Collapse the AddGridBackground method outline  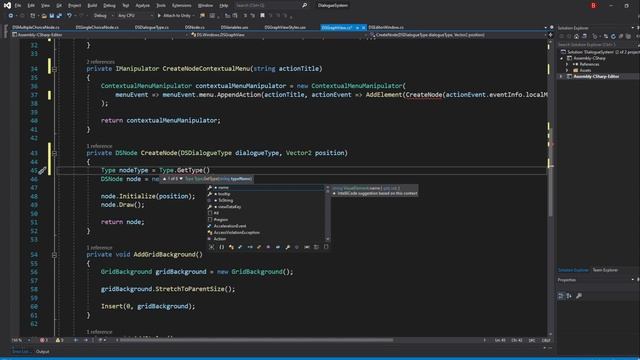click(x=54, y=255)
